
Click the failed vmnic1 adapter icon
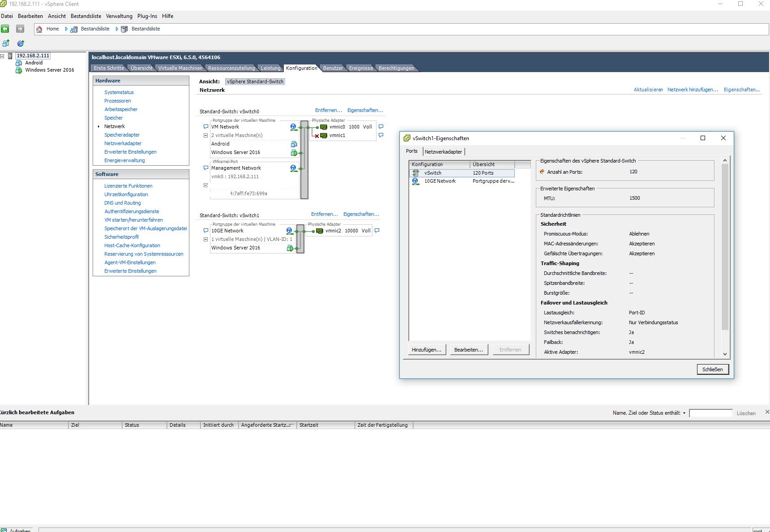[x=323, y=135]
